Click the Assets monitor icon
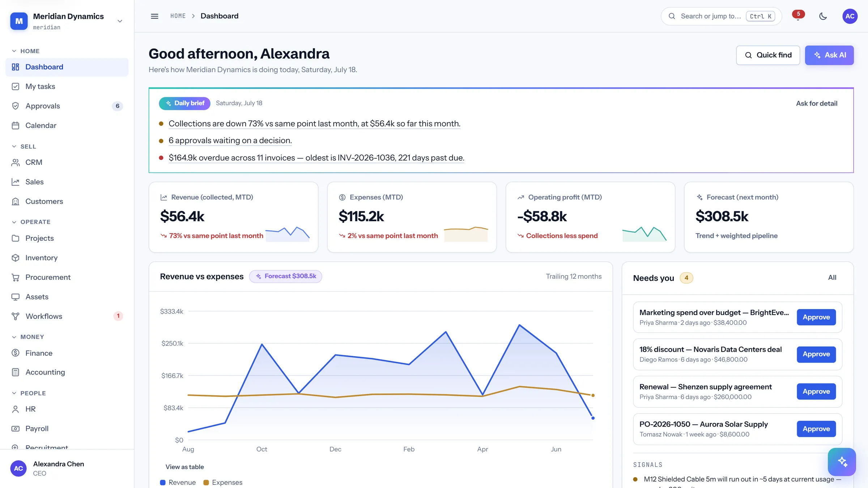Screen dimensions: 868x488 pyautogui.click(x=15, y=297)
